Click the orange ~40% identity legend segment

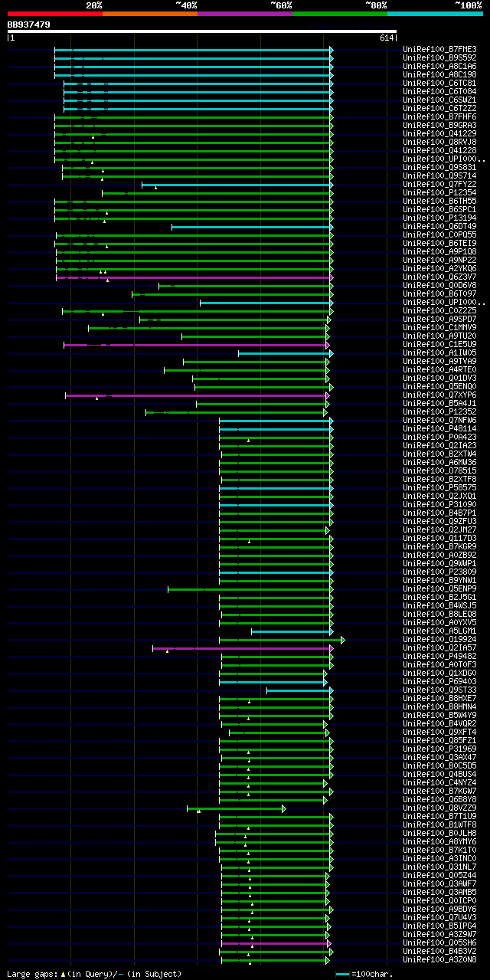point(149,14)
